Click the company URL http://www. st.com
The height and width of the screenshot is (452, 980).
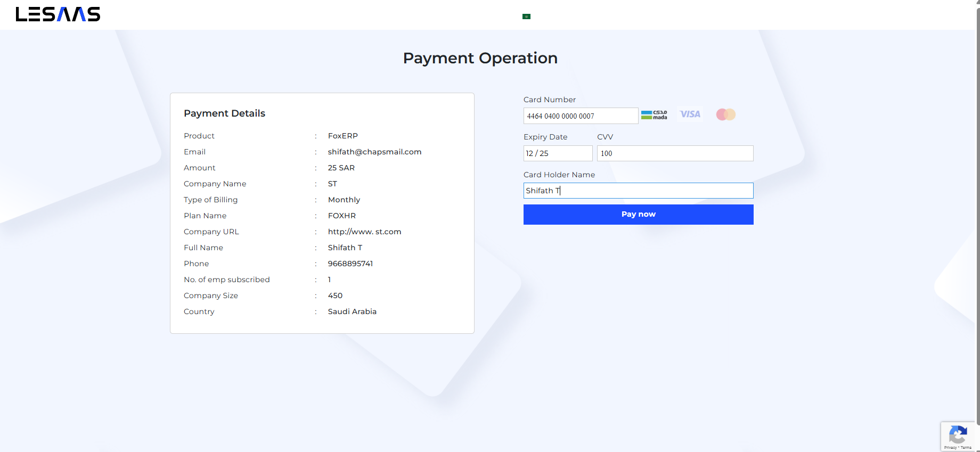point(364,232)
